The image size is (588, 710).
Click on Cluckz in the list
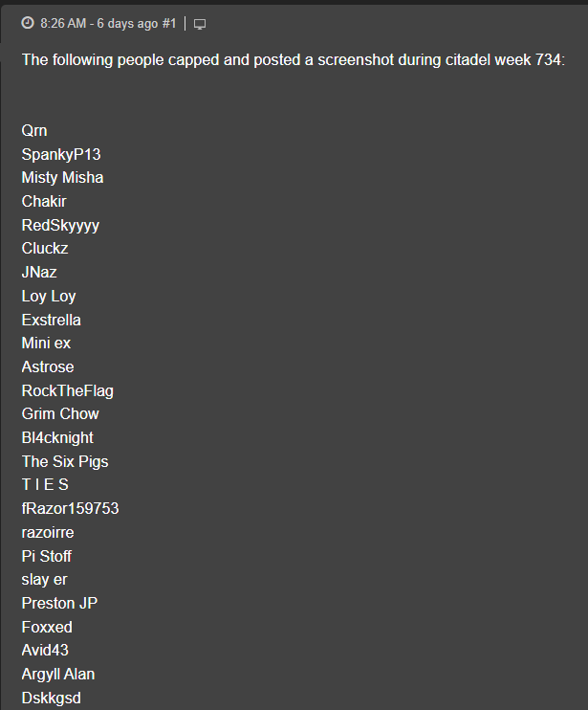coord(45,249)
